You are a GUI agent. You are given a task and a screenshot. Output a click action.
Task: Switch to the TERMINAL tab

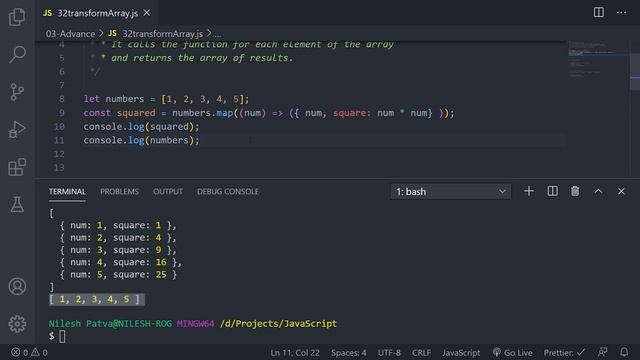pyautogui.click(x=67, y=191)
